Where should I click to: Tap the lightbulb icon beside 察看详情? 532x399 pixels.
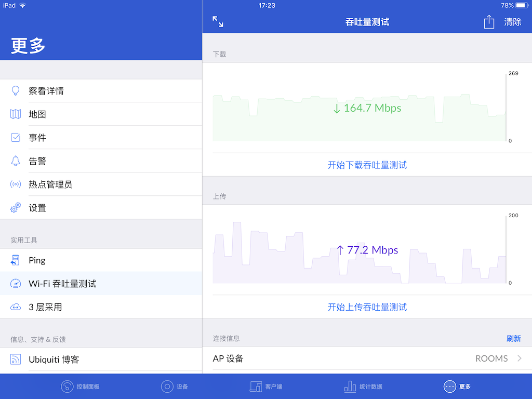coord(16,90)
